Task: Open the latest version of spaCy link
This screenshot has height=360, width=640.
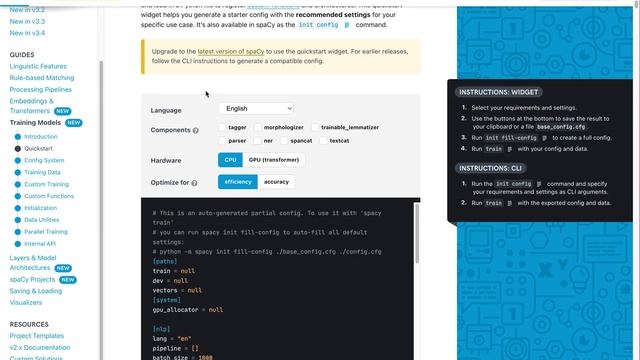Action: [231, 51]
